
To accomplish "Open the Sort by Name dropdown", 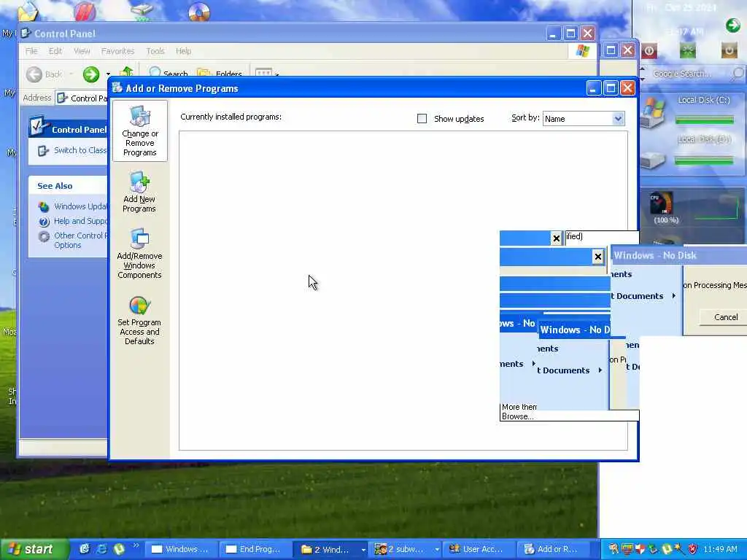I will click(584, 119).
